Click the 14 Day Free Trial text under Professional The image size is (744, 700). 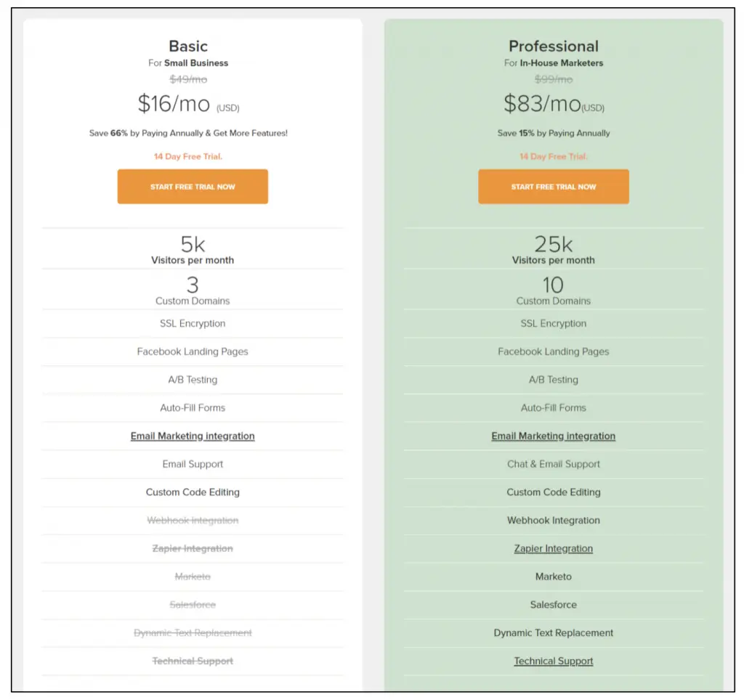coord(553,156)
